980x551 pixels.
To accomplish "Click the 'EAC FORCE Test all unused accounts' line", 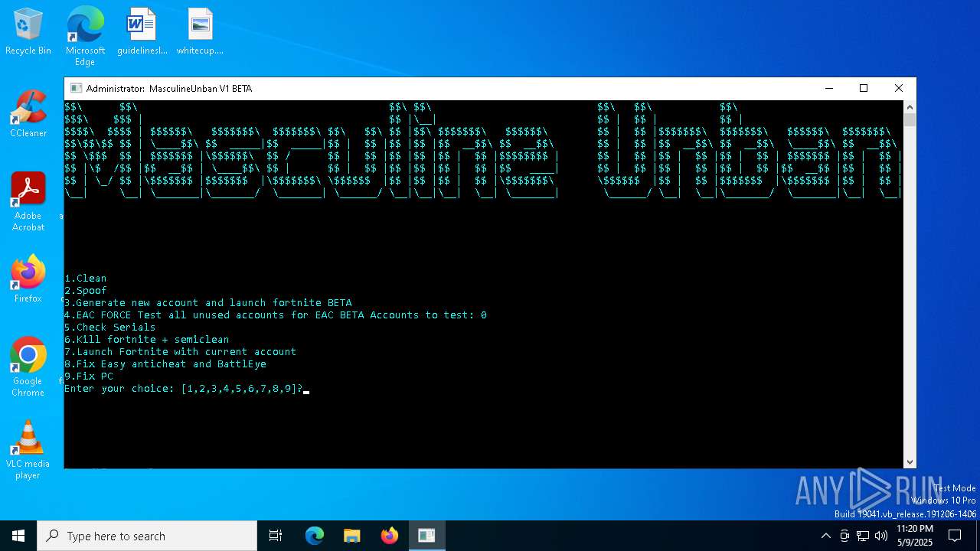I will (x=276, y=315).
